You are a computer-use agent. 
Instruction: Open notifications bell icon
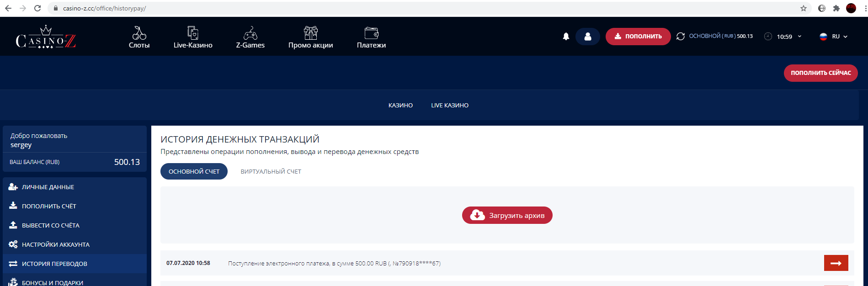coord(566,37)
